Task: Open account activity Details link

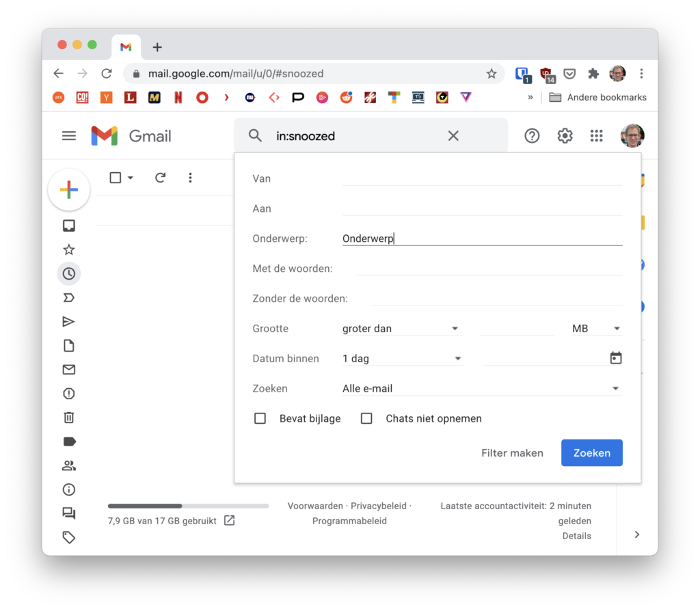Action: 576,536
